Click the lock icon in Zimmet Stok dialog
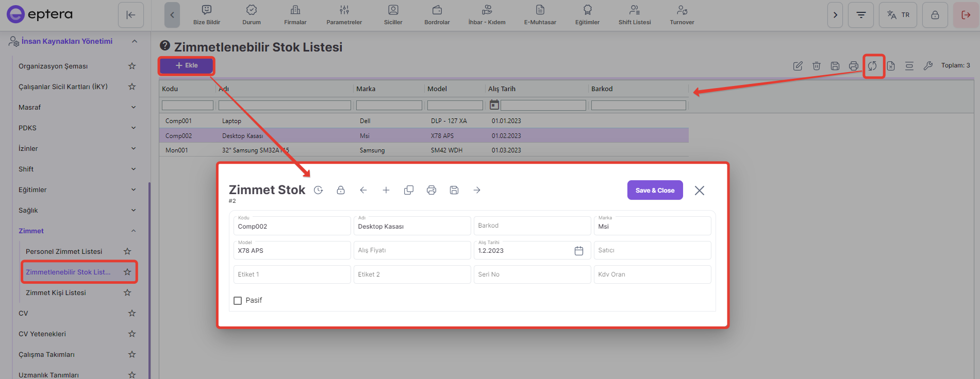 click(x=341, y=190)
